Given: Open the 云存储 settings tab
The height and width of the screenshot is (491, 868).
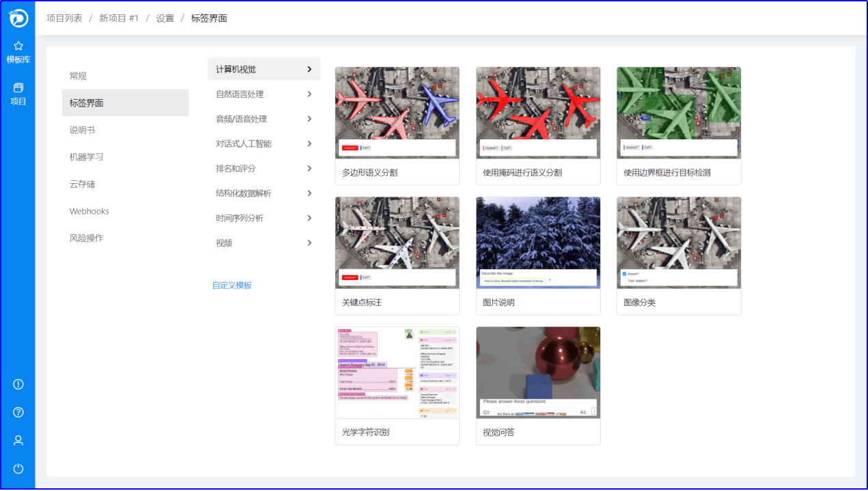Looking at the screenshot, I should pos(125,184).
